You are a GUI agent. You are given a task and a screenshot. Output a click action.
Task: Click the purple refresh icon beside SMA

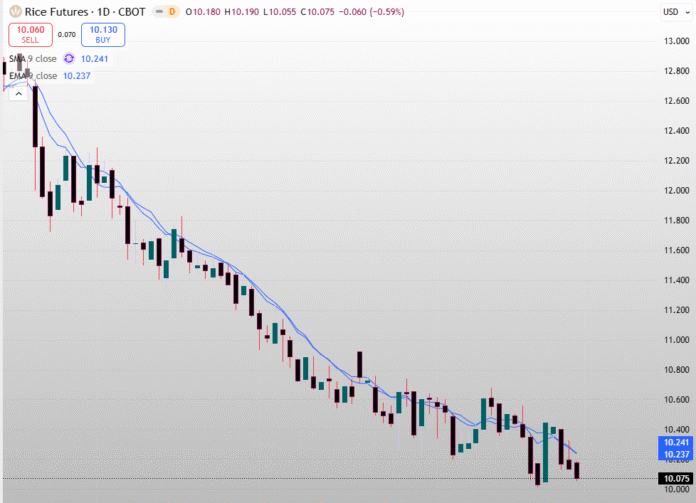click(x=70, y=59)
